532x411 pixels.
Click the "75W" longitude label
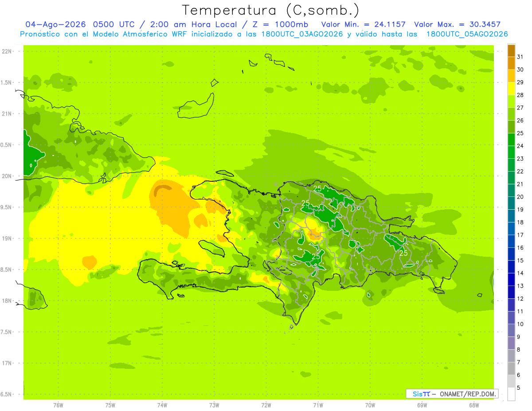110,405
